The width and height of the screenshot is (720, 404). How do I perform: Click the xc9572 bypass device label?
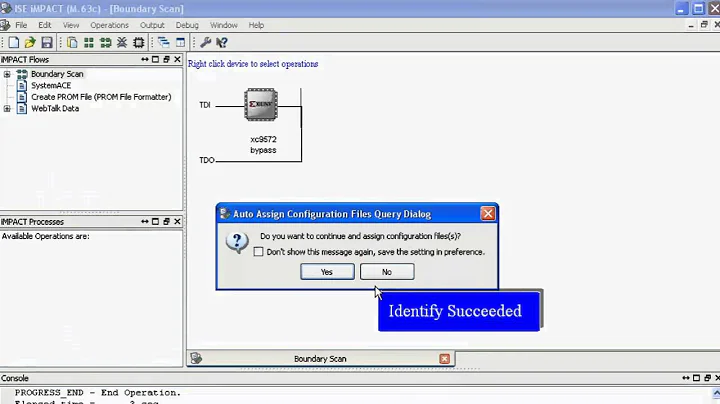(x=263, y=145)
